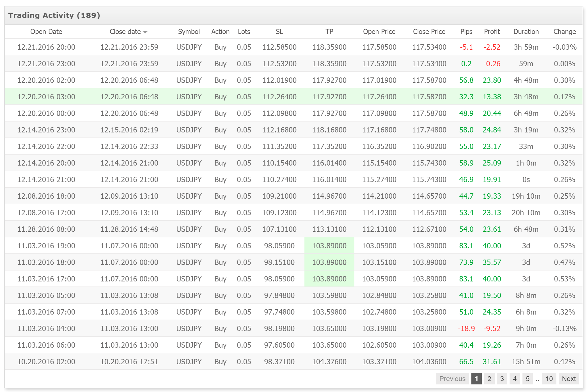Click profit value 35.57
The width and height of the screenshot is (587, 392).
pyautogui.click(x=492, y=262)
